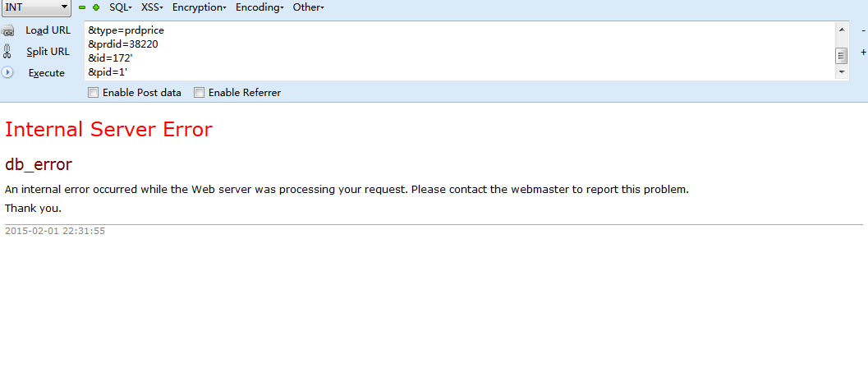Click the plus sign right of the URL box
The height and width of the screenshot is (377, 868).
coord(863,52)
